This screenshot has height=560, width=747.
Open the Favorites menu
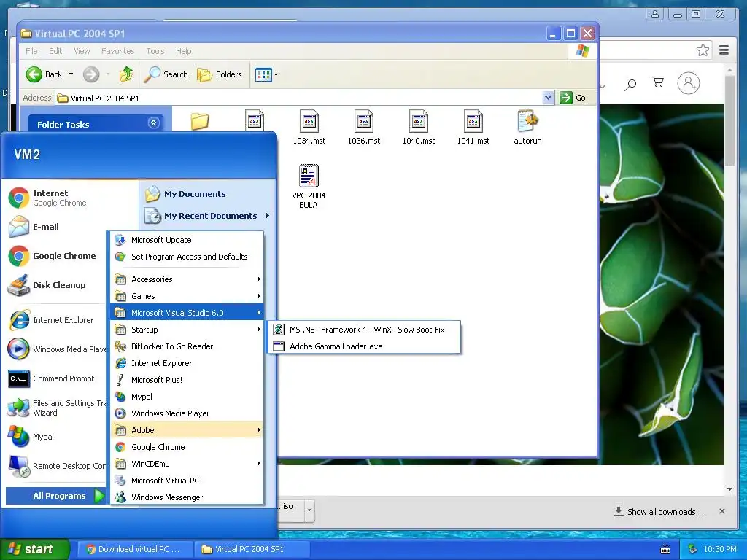pos(117,51)
